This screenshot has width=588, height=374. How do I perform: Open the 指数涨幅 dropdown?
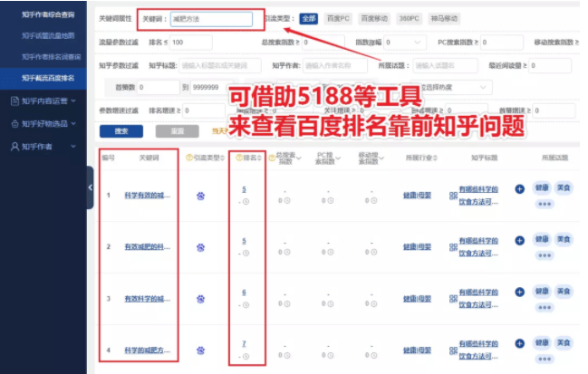[405, 43]
